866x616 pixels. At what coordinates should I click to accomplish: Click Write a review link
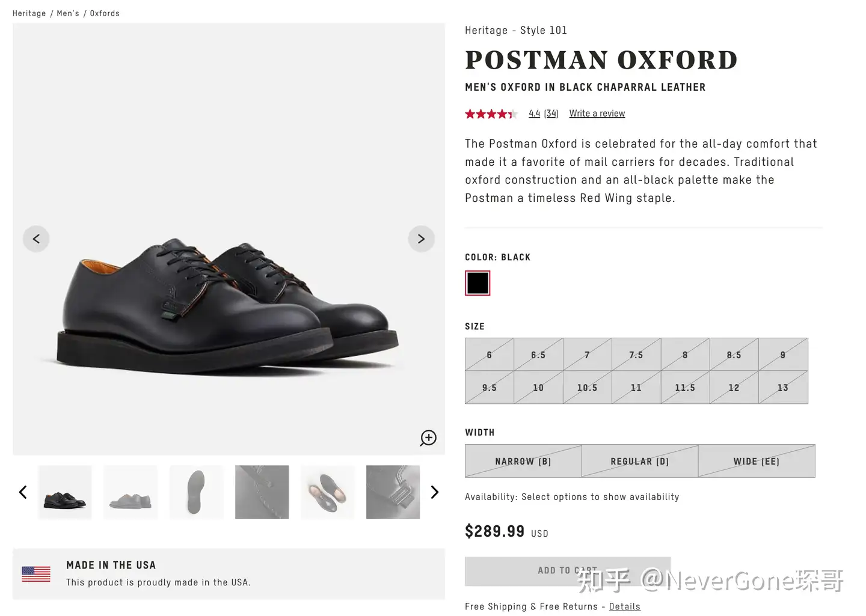click(597, 114)
